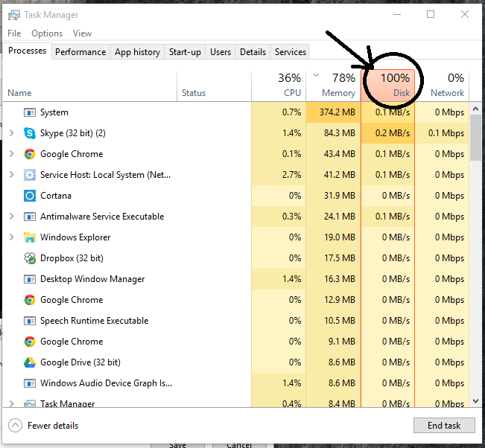This screenshot has height=448, width=485.
Task: Click the System process icon
Action: click(x=30, y=112)
